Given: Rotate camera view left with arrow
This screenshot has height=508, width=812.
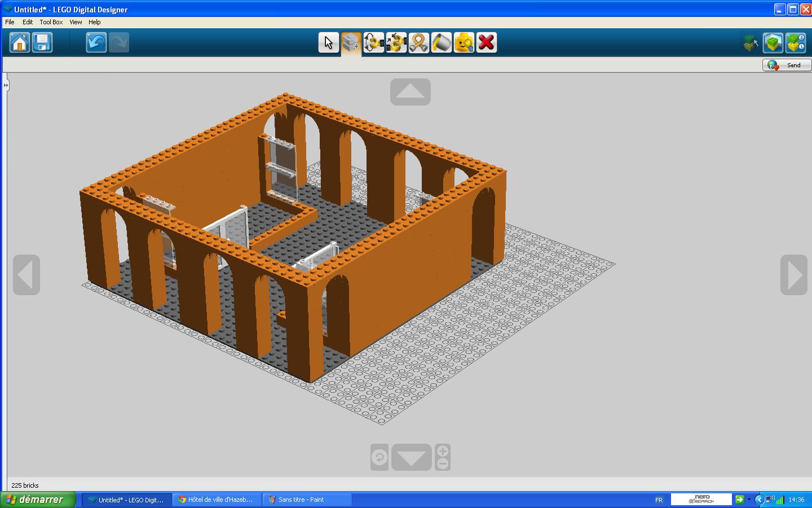Looking at the screenshot, I should click(x=27, y=275).
